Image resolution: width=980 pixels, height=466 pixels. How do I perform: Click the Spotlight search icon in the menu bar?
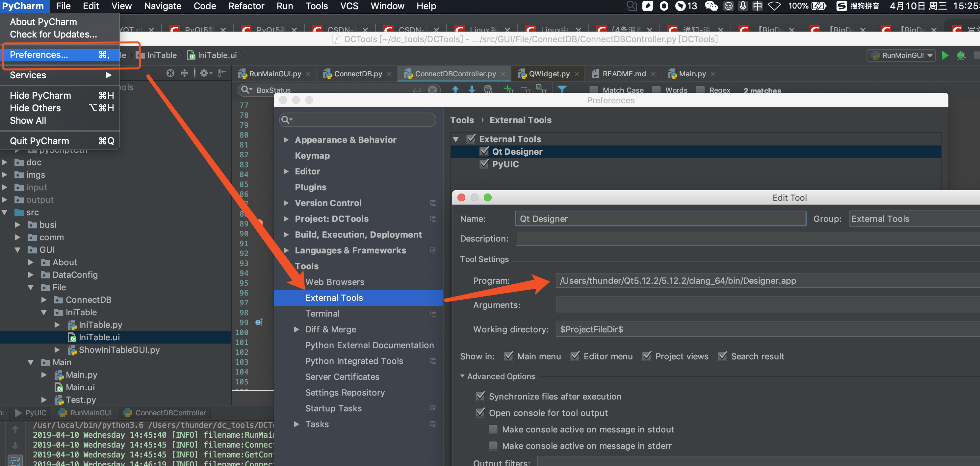(x=631, y=6)
